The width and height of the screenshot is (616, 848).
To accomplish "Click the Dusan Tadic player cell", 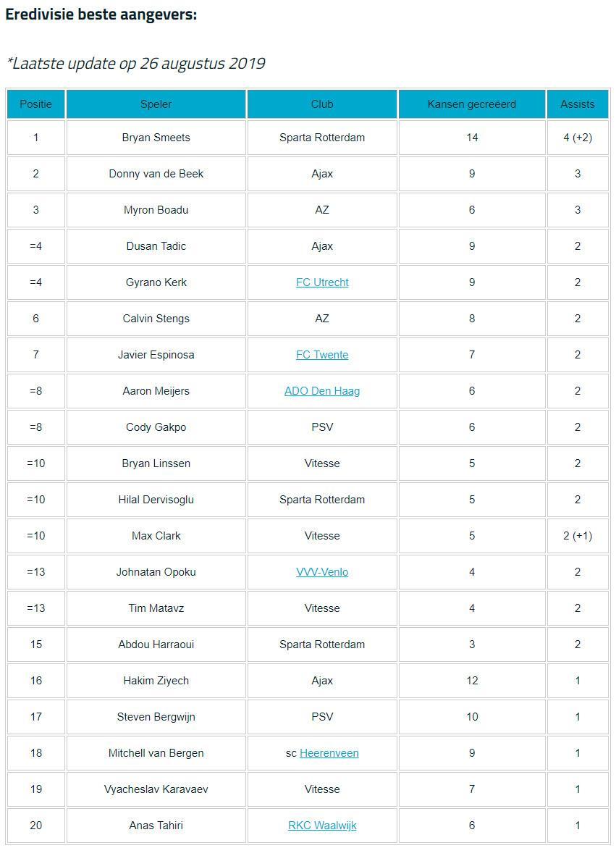I will [x=156, y=246].
